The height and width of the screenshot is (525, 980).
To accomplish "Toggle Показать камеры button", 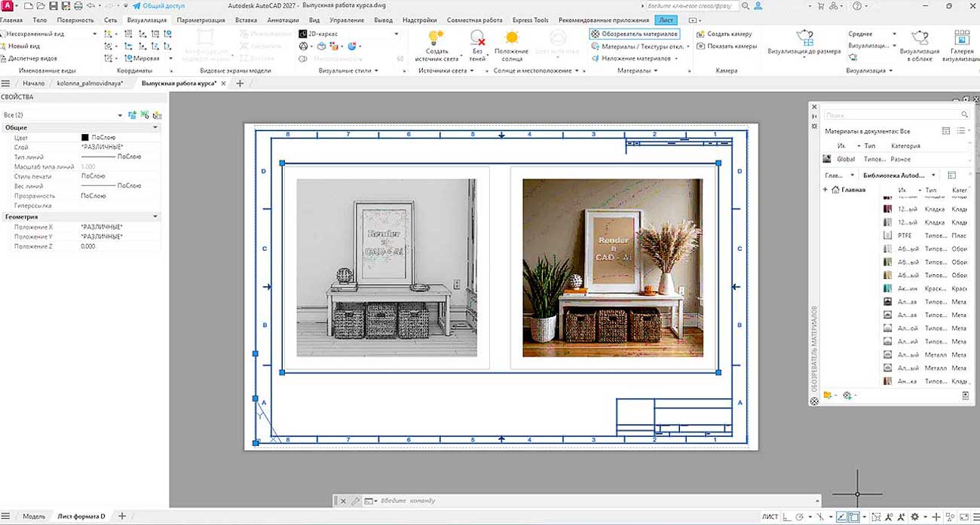I will [x=727, y=46].
